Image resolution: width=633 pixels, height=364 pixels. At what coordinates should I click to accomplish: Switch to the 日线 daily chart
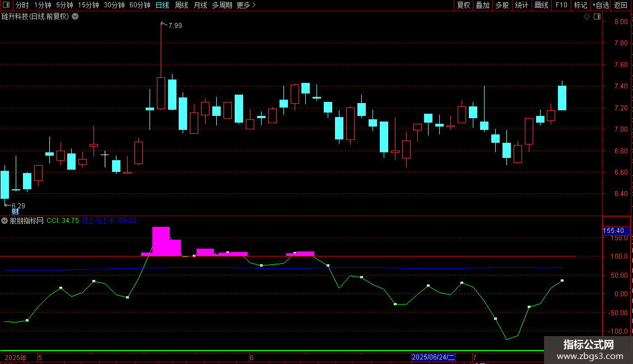(x=162, y=5)
